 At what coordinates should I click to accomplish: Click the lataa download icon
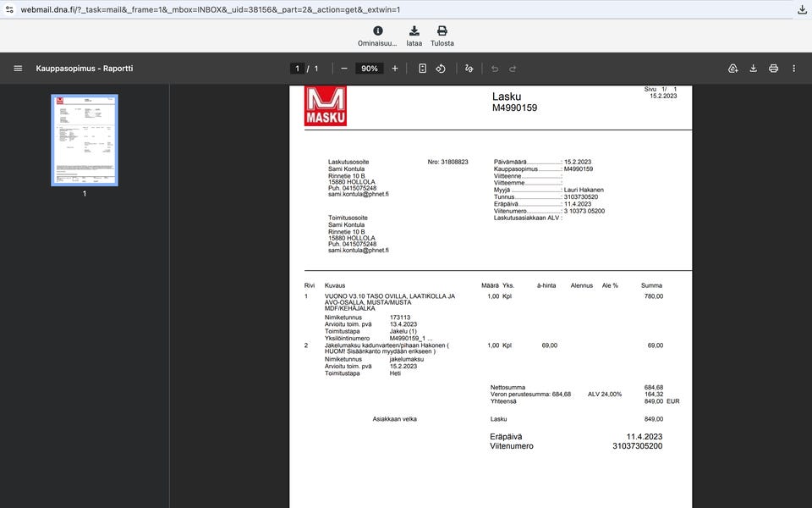point(414,31)
